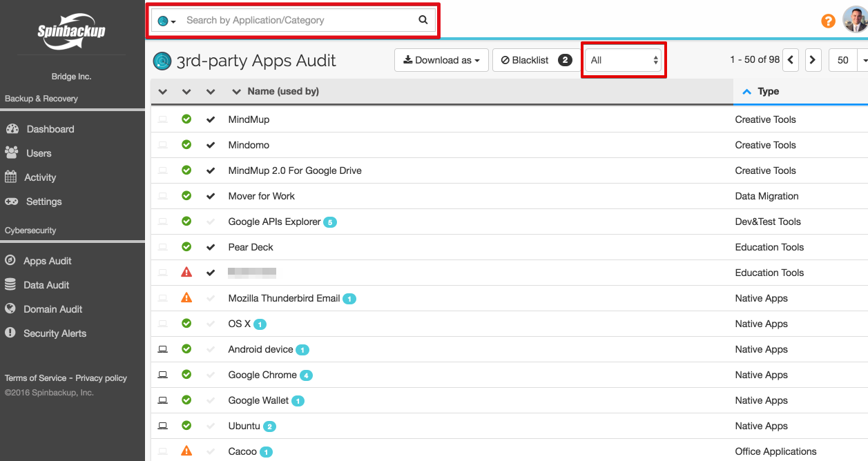The width and height of the screenshot is (868, 461).
Task: Toggle the checkmark for Pear Deck
Action: point(211,247)
